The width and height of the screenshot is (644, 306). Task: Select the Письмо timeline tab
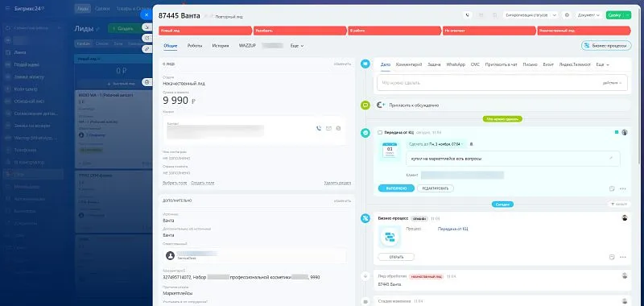click(x=530, y=65)
